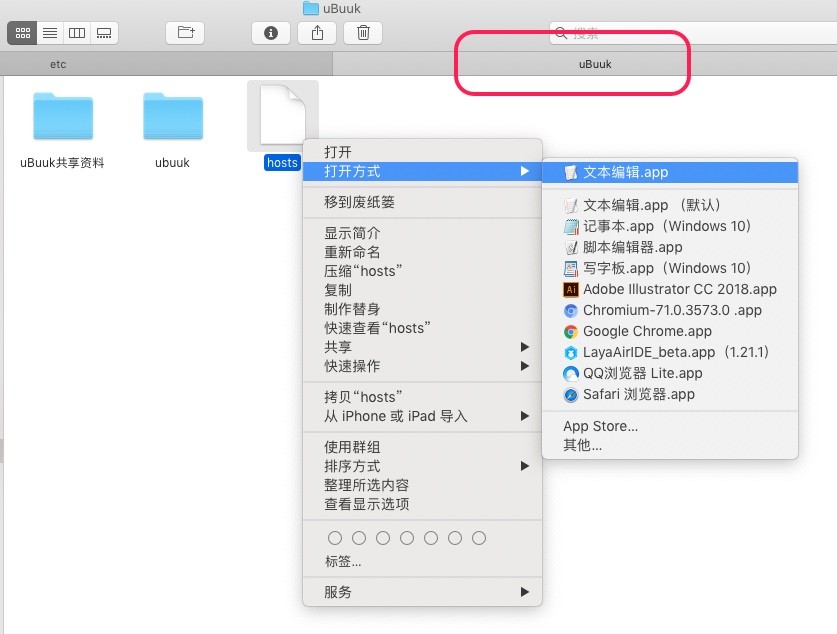Choose Adobe Illustrator CC 2018.app
The width and height of the screenshot is (837, 634).
(x=679, y=289)
